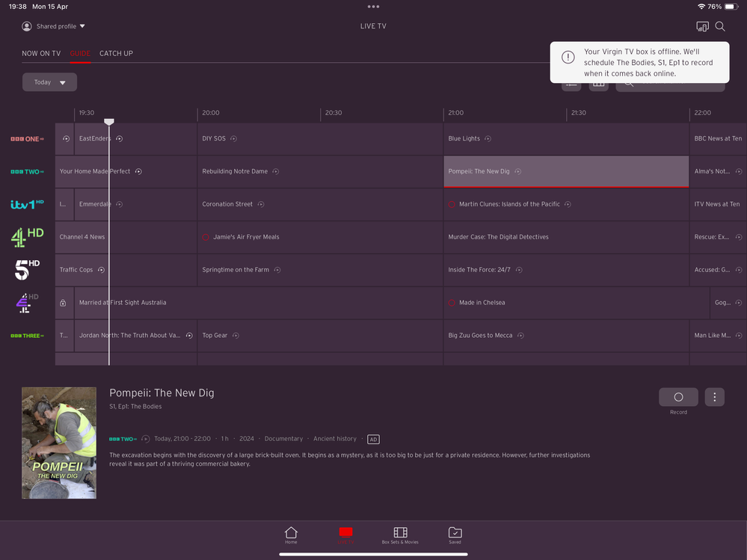747x560 pixels.
Task: Toggle recording circle on Made in Chelsea
Action: 452,303
